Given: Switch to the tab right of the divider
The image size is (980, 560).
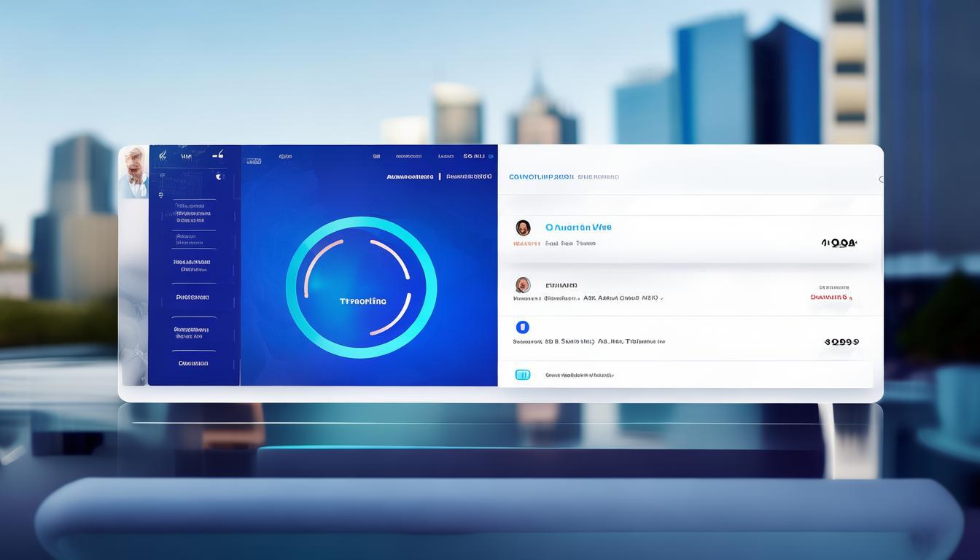Looking at the screenshot, I should 469,176.
